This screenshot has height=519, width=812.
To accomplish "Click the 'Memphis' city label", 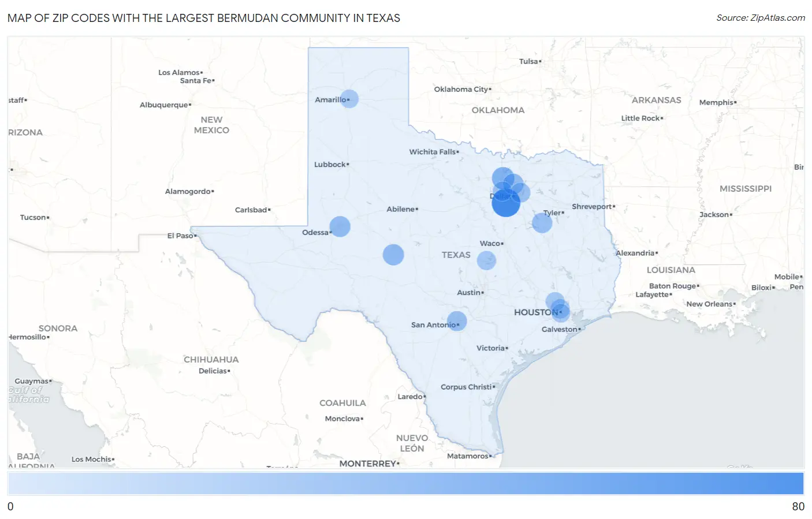I will (716, 103).
